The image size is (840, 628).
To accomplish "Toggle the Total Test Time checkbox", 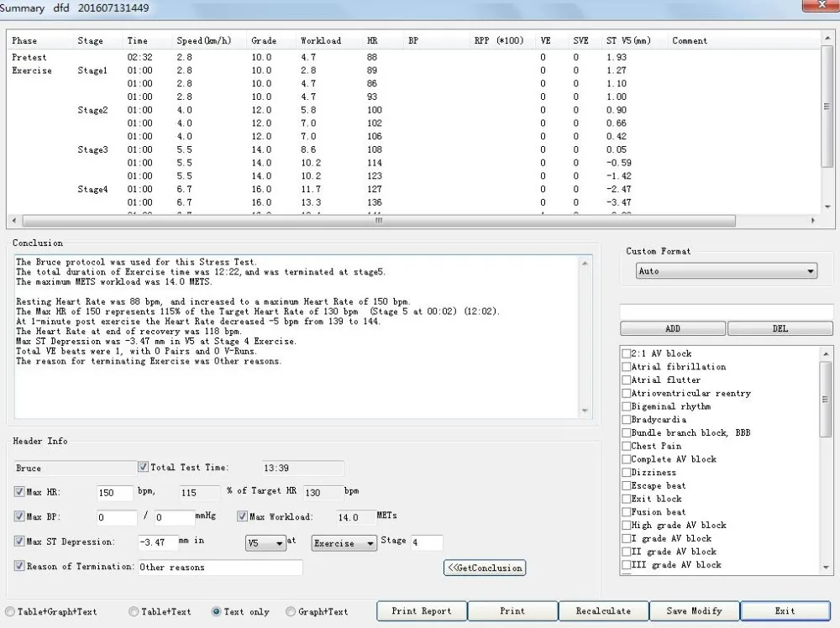I will pyautogui.click(x=144, y=467).
